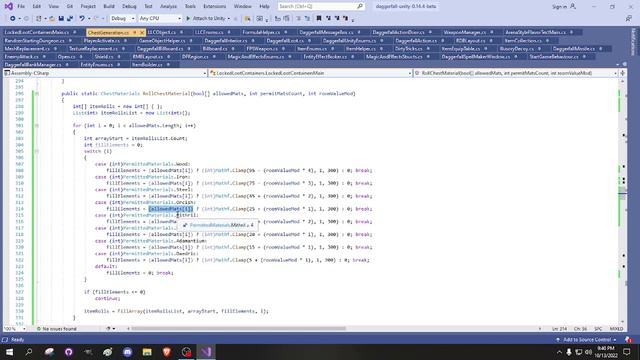Click the system tray volume icon
This screenshot has height=360, width=640.
tap(588, 352)
